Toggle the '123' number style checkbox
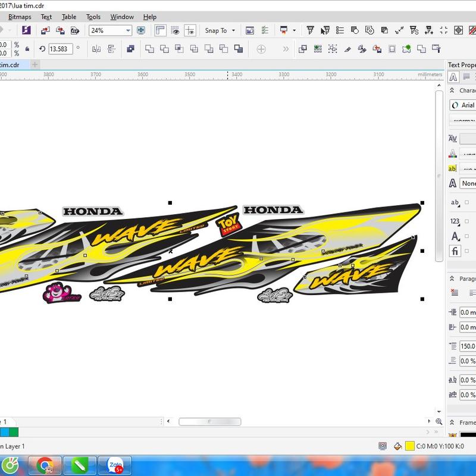The height and width of the screenshot is (476, 476). pyautogui.click(x=466, y=221)
